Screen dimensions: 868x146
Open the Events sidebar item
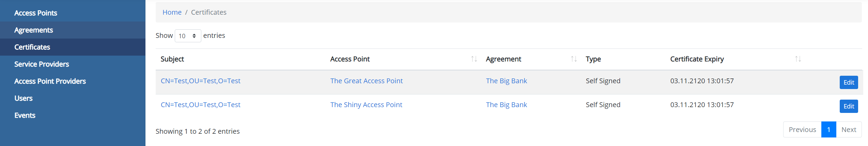[x=25, y=115]
